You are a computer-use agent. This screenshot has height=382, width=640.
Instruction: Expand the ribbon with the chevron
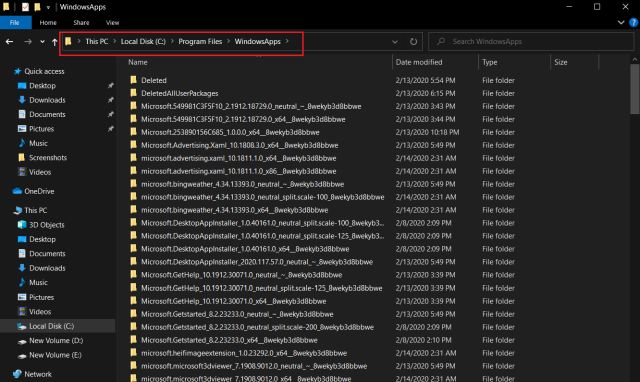coord(621,22)
